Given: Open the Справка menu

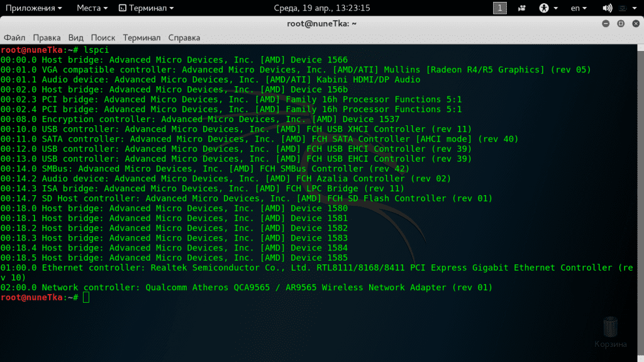Looking at the screenshot, I should pyautogui.click(x=184, y=38).
